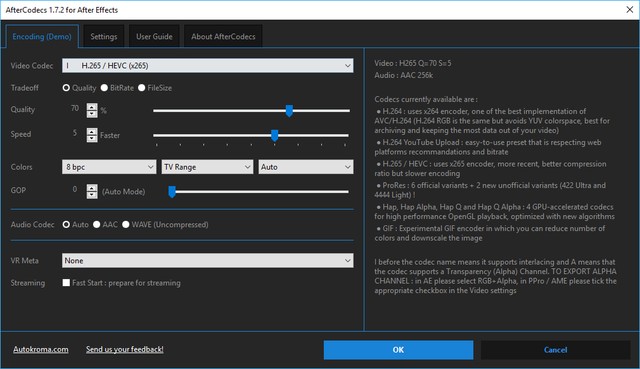Increase GOP value with up arrow
The width and height of the screenshot is (640, 369).
click(x=92, y=188)
